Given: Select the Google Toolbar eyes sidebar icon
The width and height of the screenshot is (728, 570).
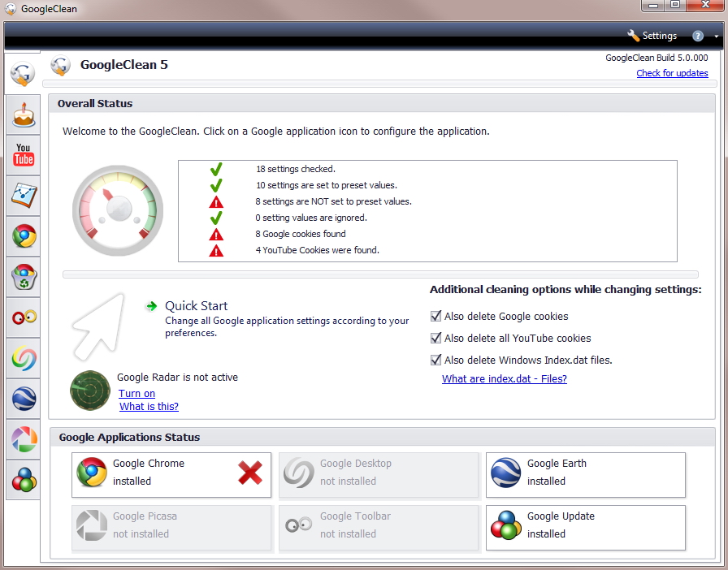Looking at the screenshot, I should [24, 317].
